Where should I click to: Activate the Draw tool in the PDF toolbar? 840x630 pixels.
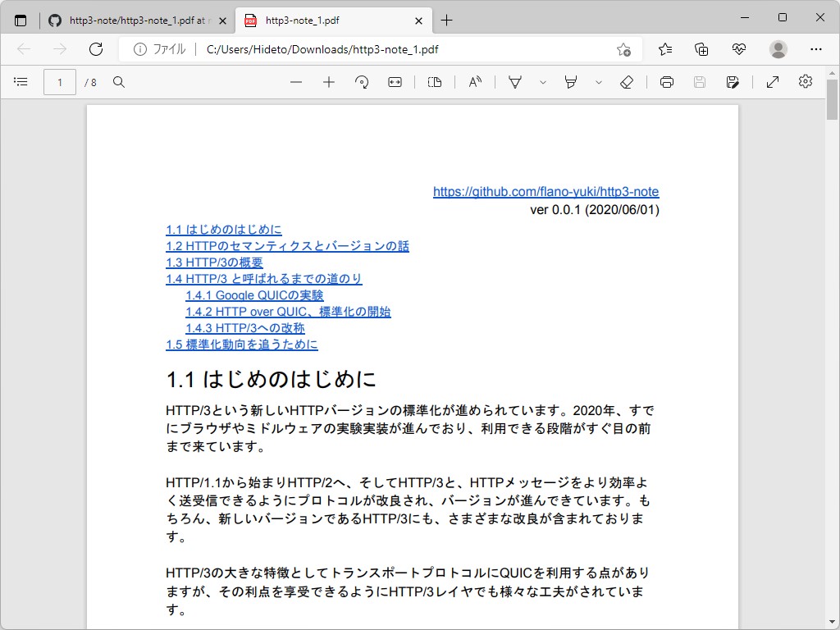pyautogui.click(x=514, y=82)
